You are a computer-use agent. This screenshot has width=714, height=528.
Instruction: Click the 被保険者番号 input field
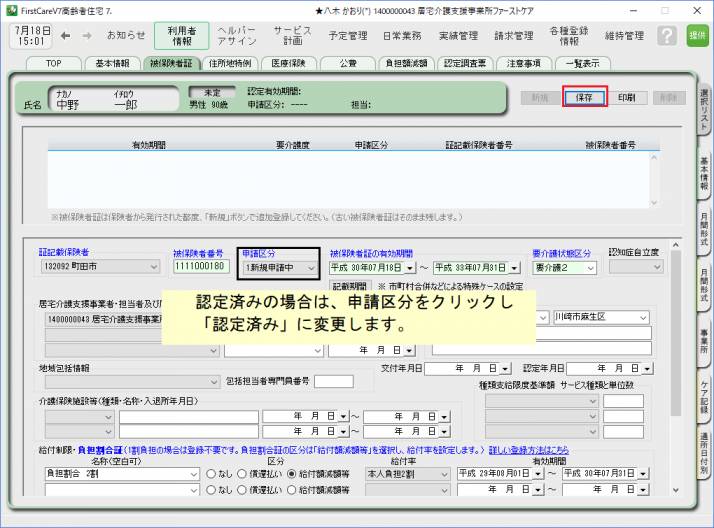[x=201, y=268]
